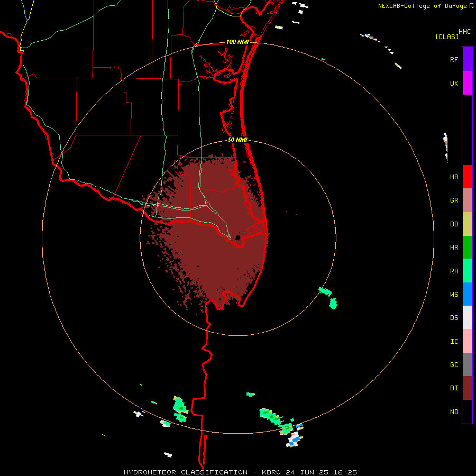Click the NEXLAB-College of DuPage text
The image size is (476, 476).
[x=422, y=6]
